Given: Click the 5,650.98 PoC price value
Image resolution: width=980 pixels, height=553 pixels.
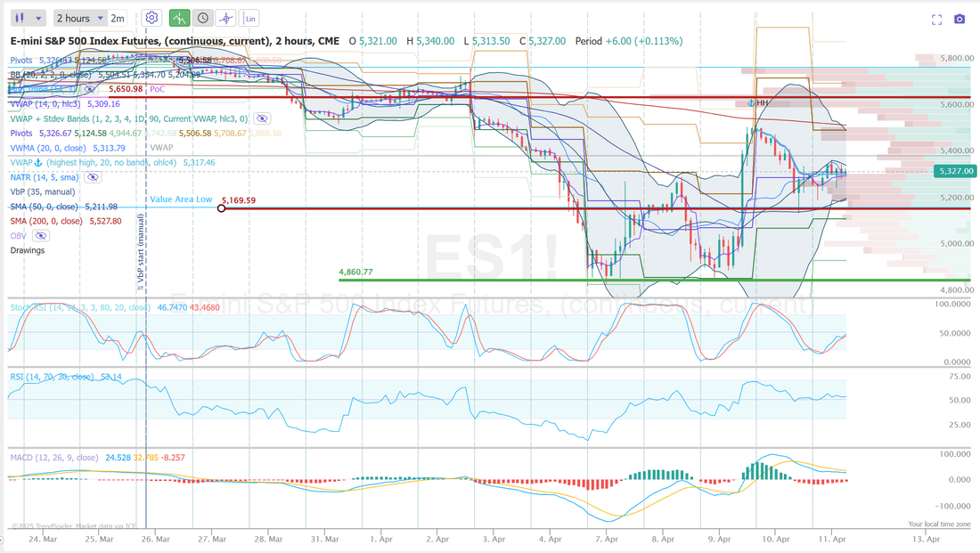Looking at the screenshot, I should [126, 89].
